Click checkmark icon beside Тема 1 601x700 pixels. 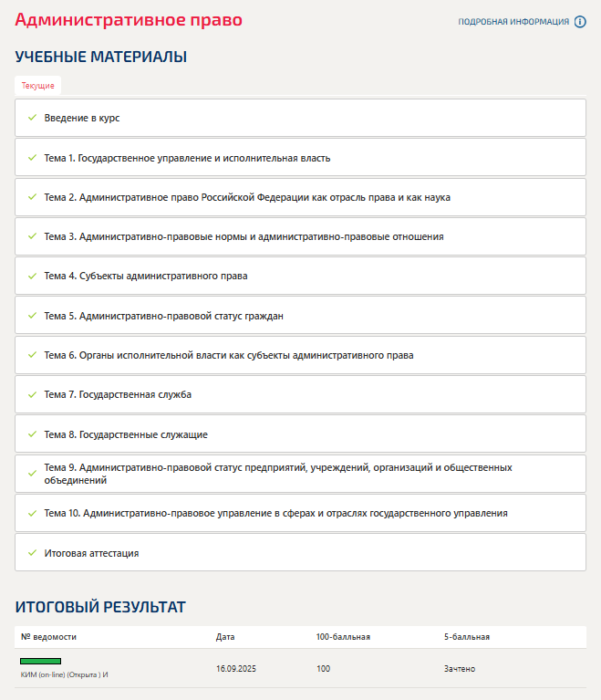[32, 158]
